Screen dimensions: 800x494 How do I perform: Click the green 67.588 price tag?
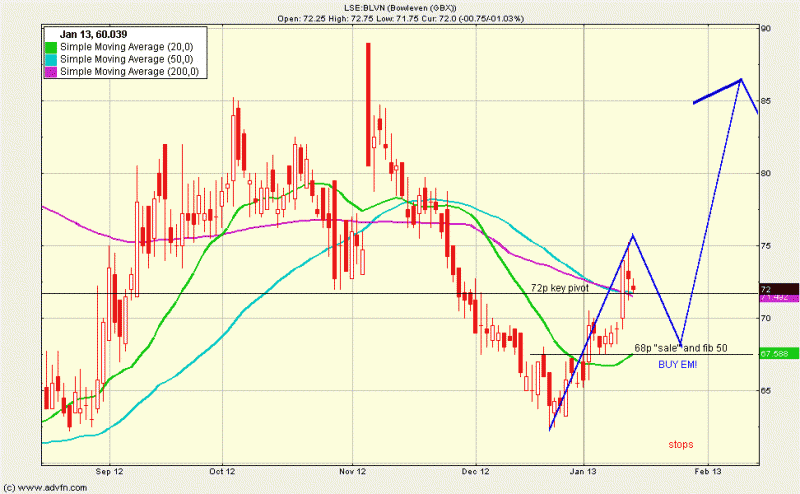click(x=778, y=354)
